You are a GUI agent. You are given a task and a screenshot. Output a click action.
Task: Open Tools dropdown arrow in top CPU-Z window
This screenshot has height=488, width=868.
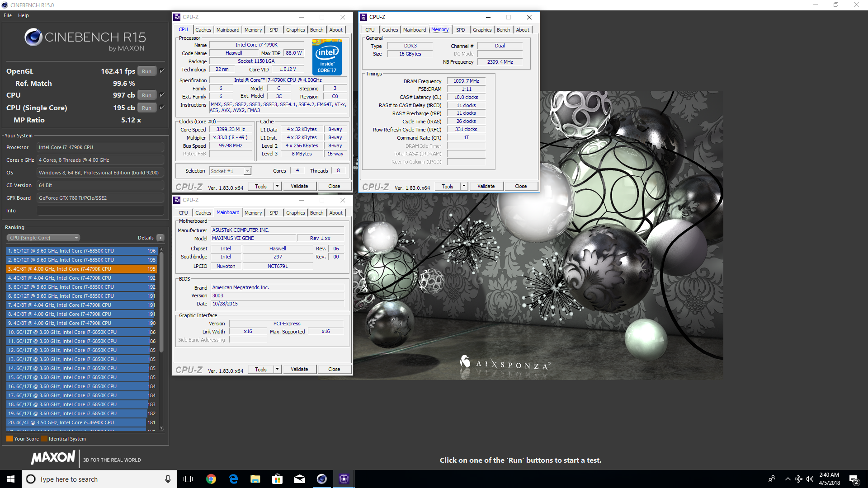click(277, 186)
